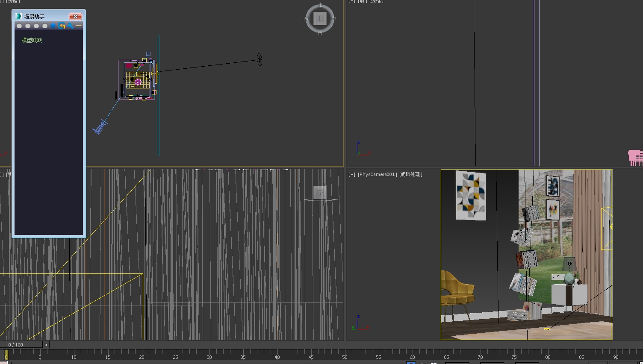This screenshot has width=643, height=364.
Task: Click the yellow dash icon in 场景助手
Action: pos(78,26)
